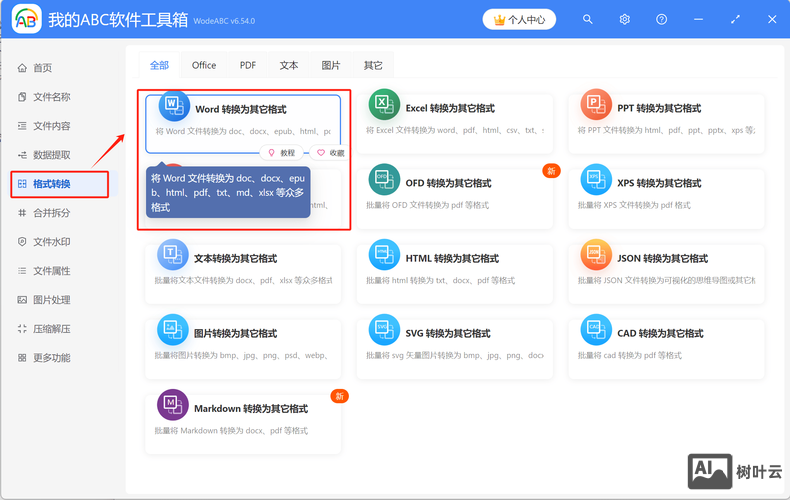This screenshot has width=790, height=500.
Task: Click the 文件内容 sidebar icon
Action: (22, 126)
